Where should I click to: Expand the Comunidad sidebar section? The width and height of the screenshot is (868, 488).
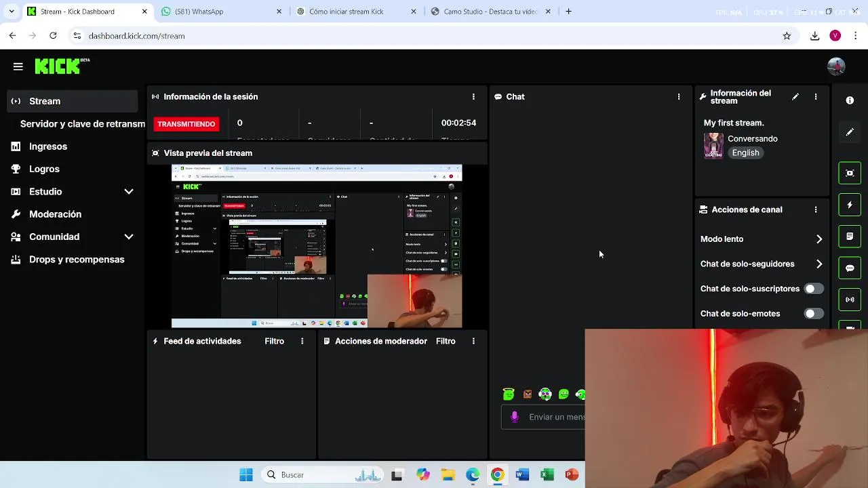129,237
